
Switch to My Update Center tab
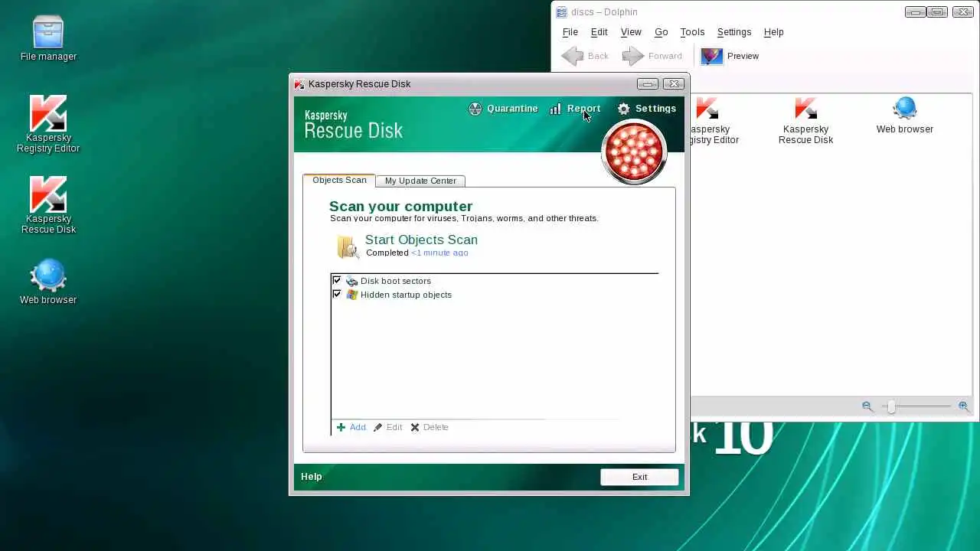pyautogui.click(x=420, y=181)
